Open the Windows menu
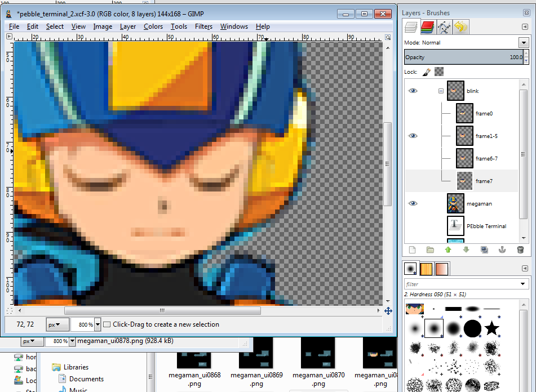 [234, 26]
